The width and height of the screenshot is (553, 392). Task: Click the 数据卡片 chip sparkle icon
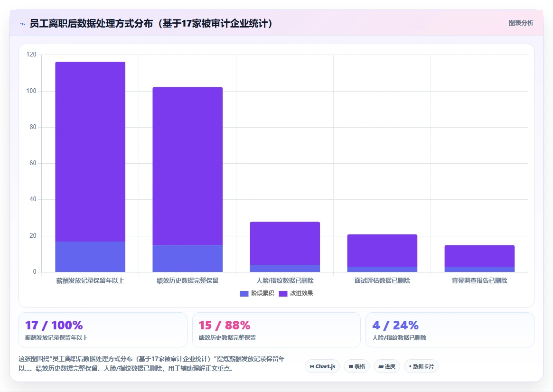pos(410,366)
